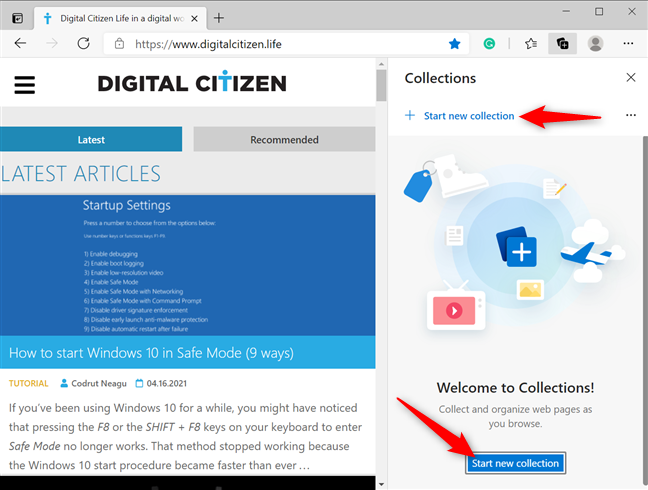Click the LATEST ARTICLES heading

pos(81,174)
